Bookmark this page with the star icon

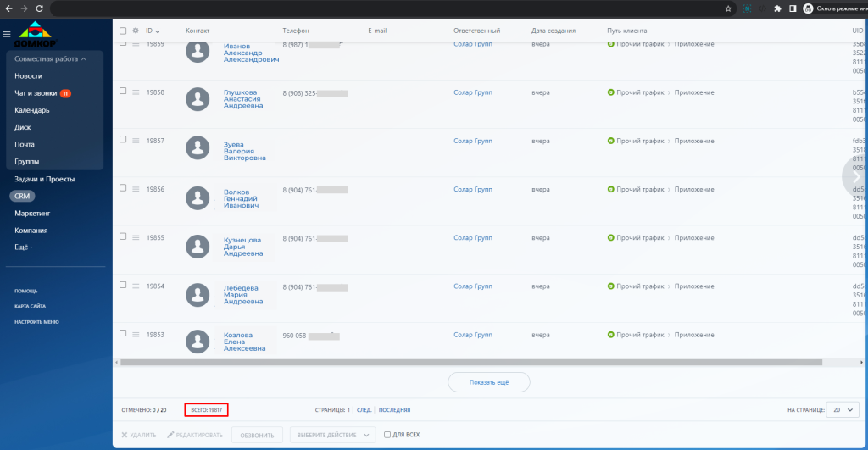(728, 8)
